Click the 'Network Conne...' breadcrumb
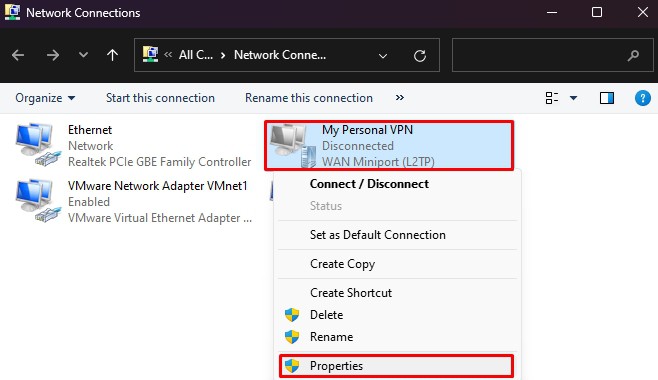The height and width of the screenshot is (380, 658). (x=280, y=55)
